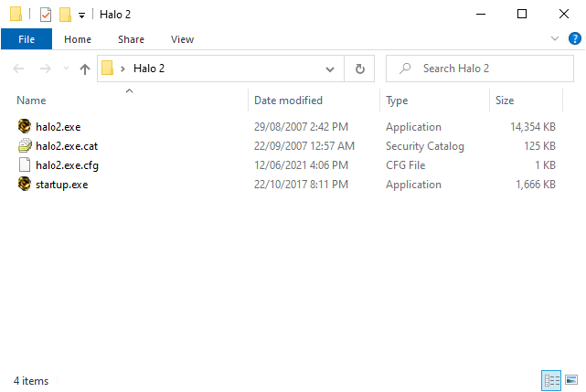This screenshot has width=586, height=392.
Task: Go up one folder level
Action: (85, 69)
